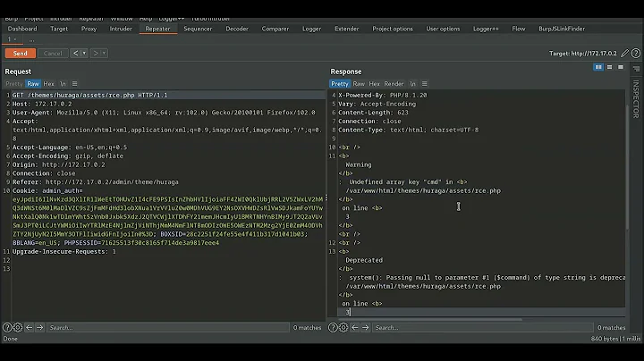Select Pretty view in Response pane
This screenshot has width=644, height=361.
click(x=340, y=84)
